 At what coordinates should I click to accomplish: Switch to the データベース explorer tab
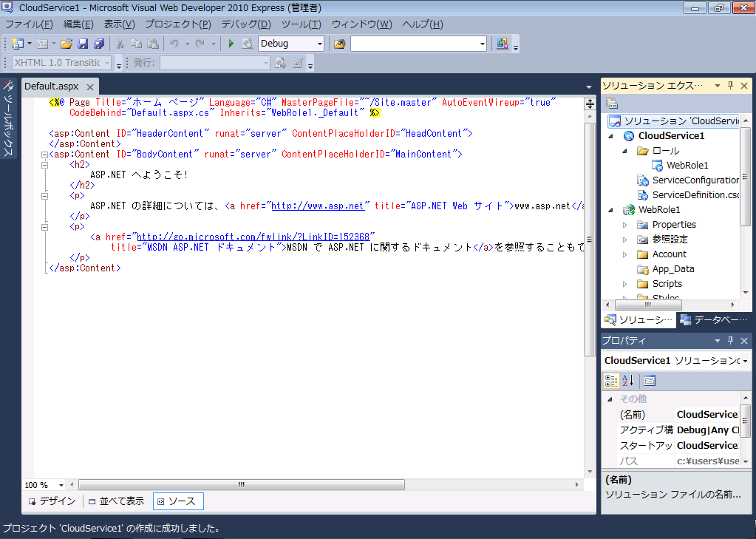714,320
